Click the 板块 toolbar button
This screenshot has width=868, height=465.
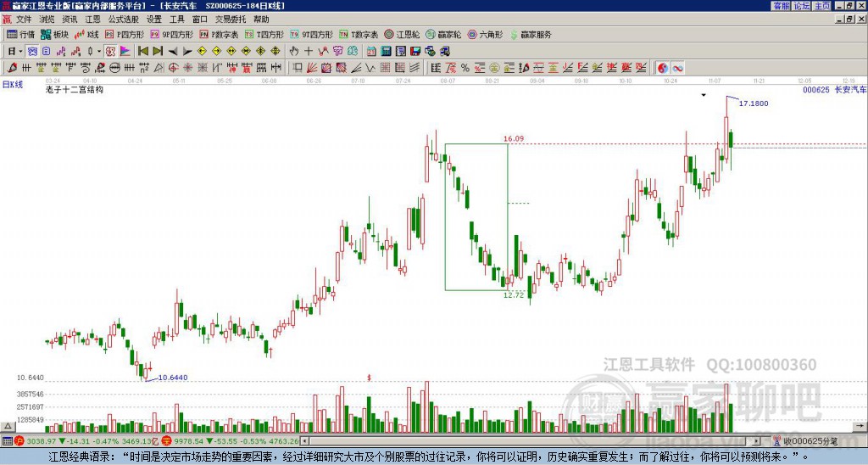pyautogui.click(x=54, y=34)
